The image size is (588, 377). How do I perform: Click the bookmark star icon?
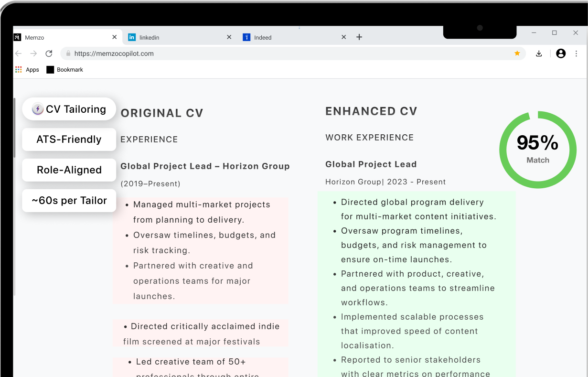517,54
